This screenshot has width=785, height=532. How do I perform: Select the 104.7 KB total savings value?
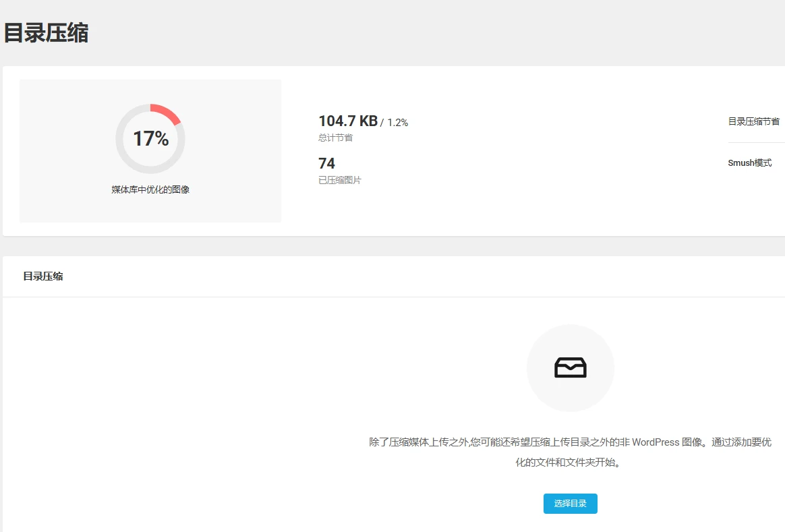point(348,121)
